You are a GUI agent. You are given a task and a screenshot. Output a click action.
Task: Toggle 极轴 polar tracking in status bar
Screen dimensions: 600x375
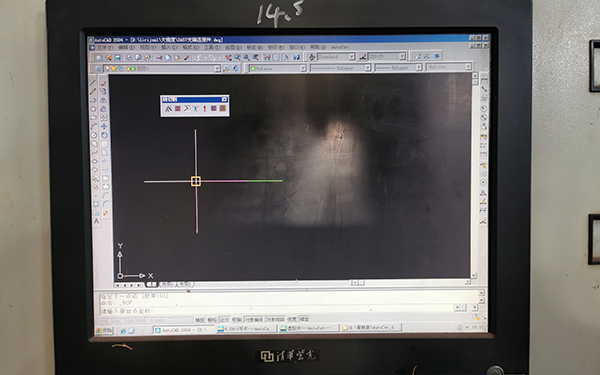point(237,320)
